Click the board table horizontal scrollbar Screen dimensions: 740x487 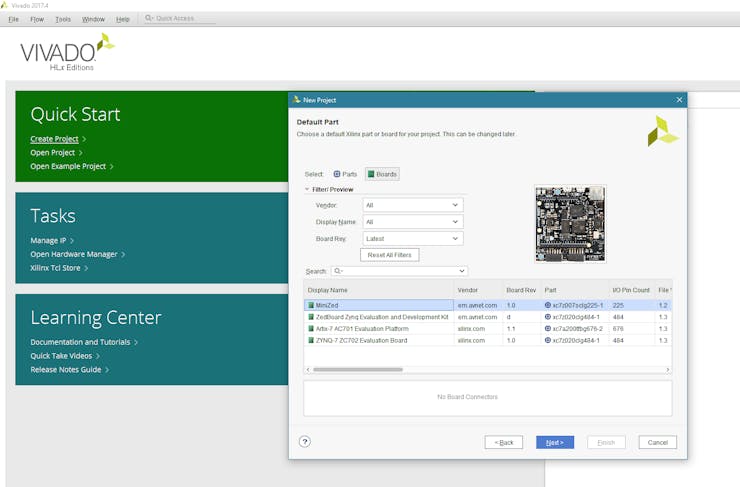358,369
